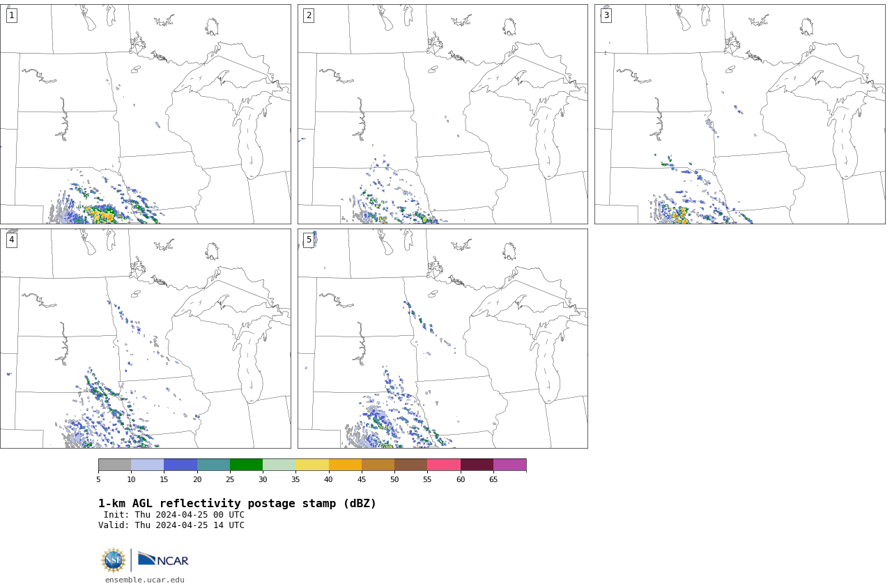This screenshot has height=588, width=892.
Task: Open ensemble member 1 reflectivity map
Action: click(x=145, y=114)
